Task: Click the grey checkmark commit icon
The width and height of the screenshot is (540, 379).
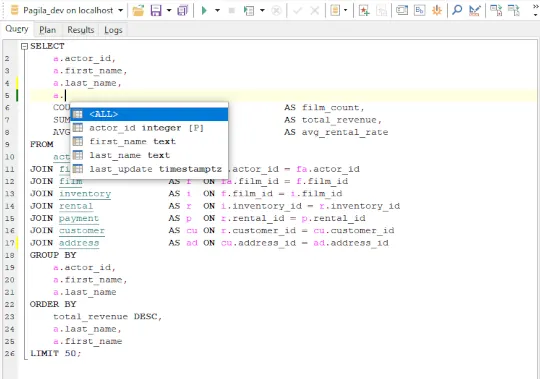Action: tap(297, 11)
